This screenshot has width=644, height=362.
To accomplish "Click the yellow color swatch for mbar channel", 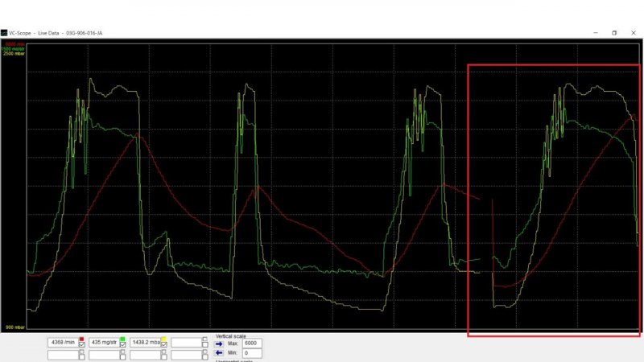I will click(163, 338).
